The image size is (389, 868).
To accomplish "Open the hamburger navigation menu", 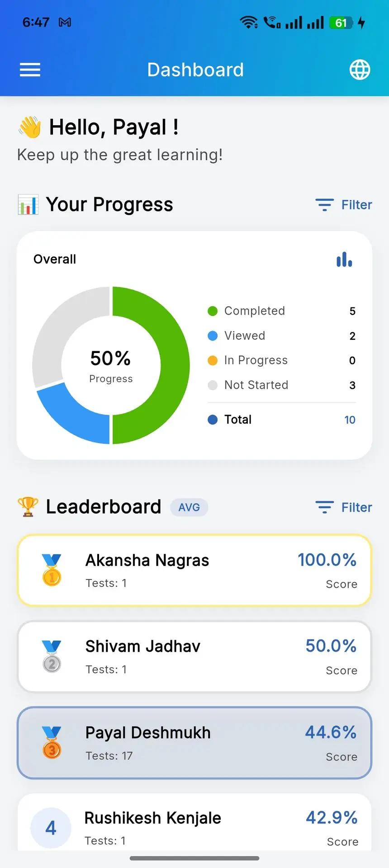I will (x=30, y=70).
